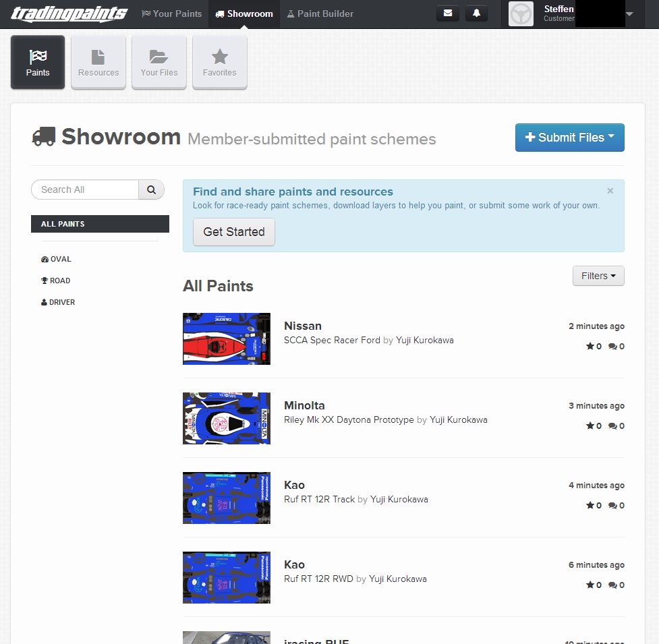Focus the Search All input field
Viewport: 659px width, 644px height.
[85, 189]
